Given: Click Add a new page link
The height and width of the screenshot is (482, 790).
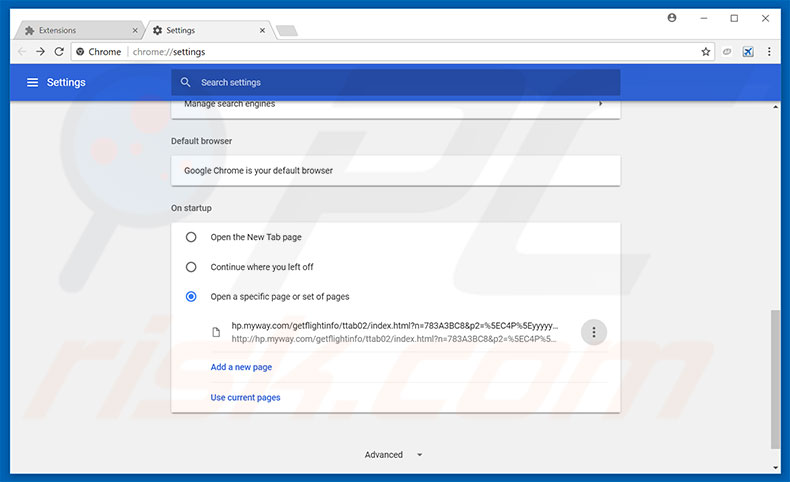Looking at the screenshot, I should pos(241,367).
